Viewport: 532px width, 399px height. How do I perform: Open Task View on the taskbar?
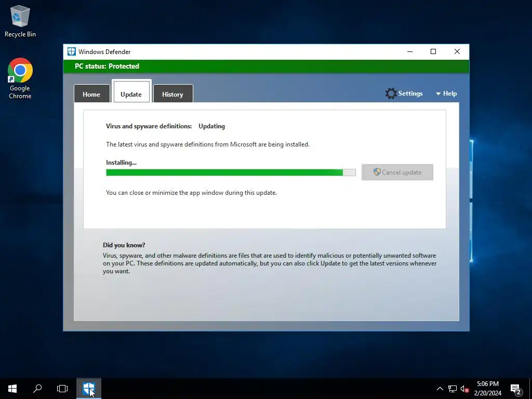(x=62, y=389)
